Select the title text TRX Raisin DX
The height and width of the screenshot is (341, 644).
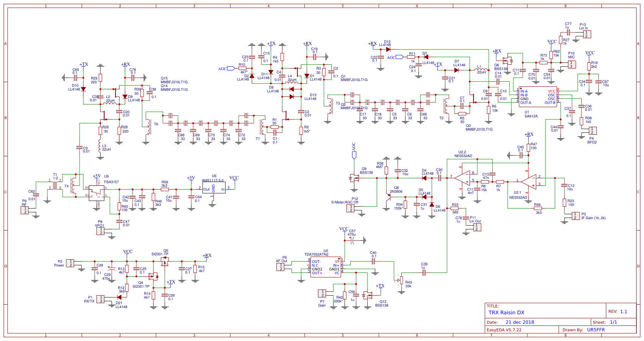click(x=506, y=313)
